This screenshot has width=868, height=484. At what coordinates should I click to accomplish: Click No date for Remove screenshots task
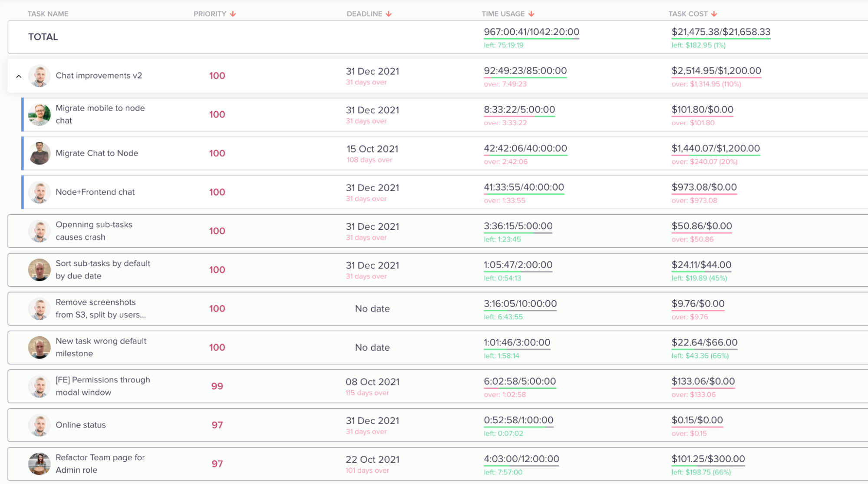tap(372, 309)
